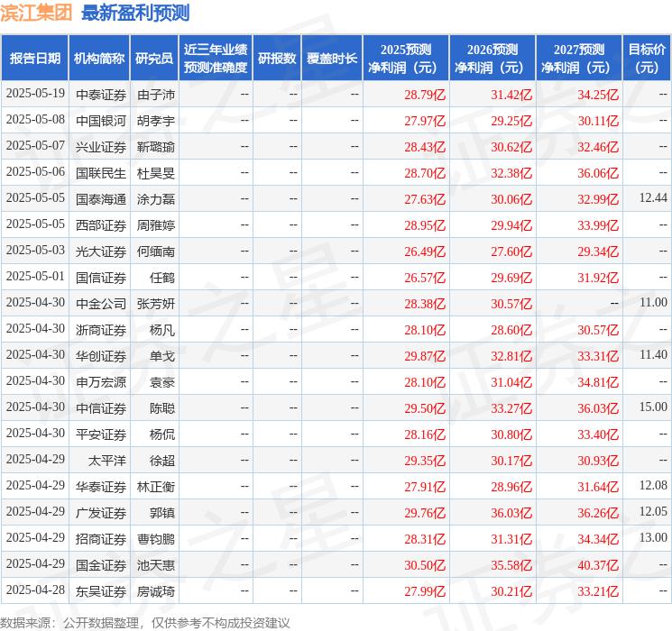This screenshot has width=672, height=631.
Task: Click researcher name 池天惠
Action: (x=156, y=565)
